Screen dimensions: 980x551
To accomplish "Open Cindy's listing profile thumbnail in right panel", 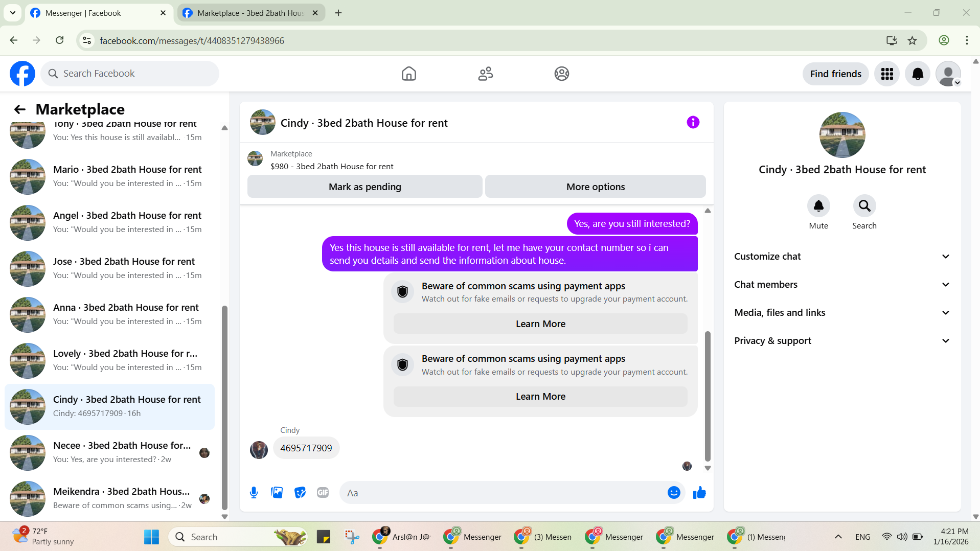I will click(842, 135).
